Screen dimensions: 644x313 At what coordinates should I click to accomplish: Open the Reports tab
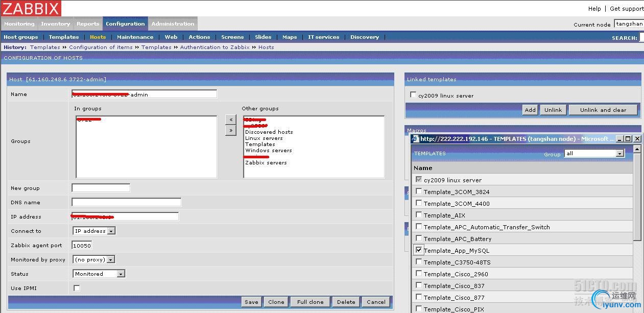[88, 23]
